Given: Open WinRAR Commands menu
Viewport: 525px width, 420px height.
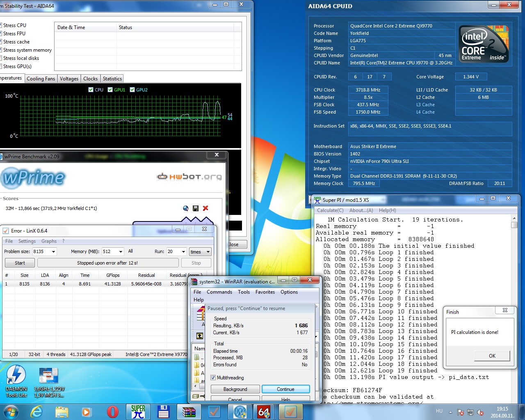Looking at the screenshot, I should coord(219,292).
